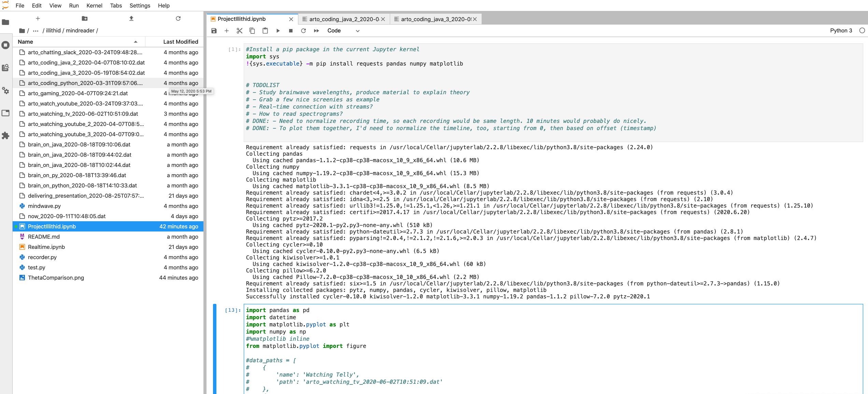Select the Run menu item
Screen dimensions: 868x394
click(73, 5)
